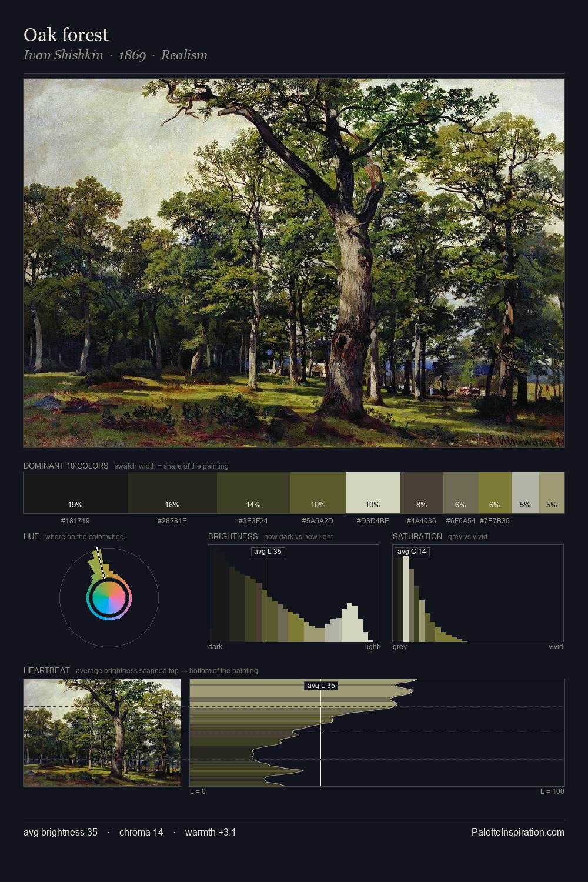Click the #D3D4BE hex label
The image size is (588, 882).
(373, 521)
